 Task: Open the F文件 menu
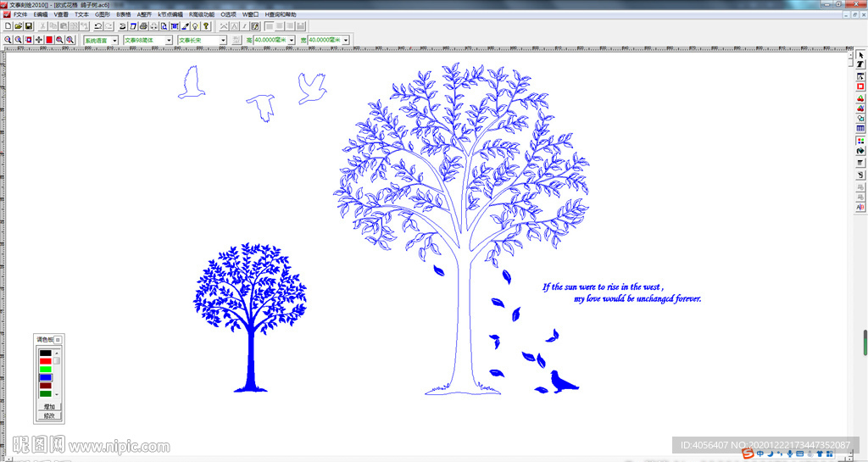click(19, 14)
